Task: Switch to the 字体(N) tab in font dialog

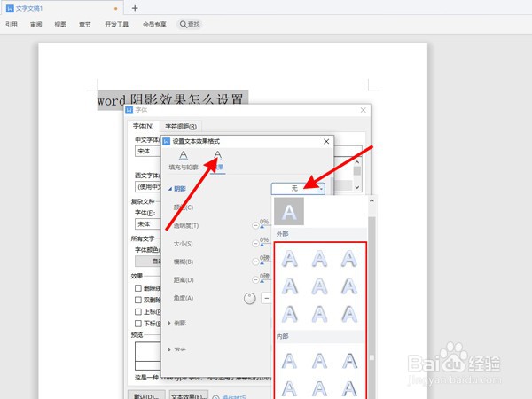Action: point(143,126)
